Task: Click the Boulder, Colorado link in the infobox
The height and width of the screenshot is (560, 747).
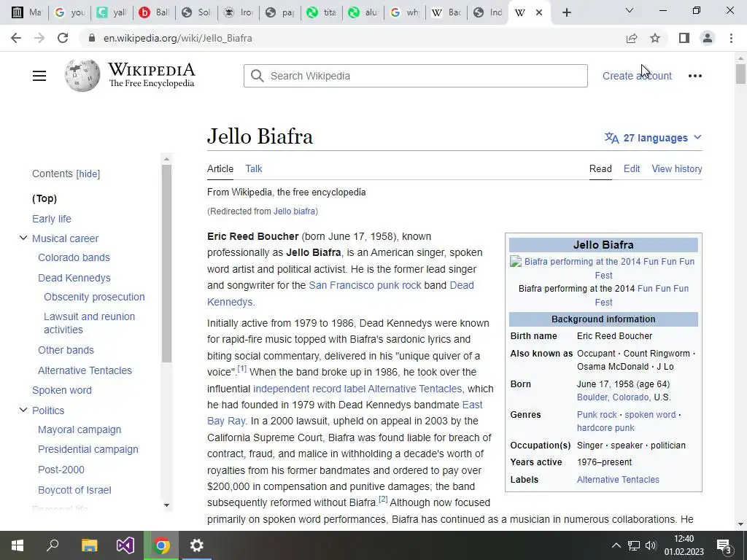Action: [x=613, y=397]
